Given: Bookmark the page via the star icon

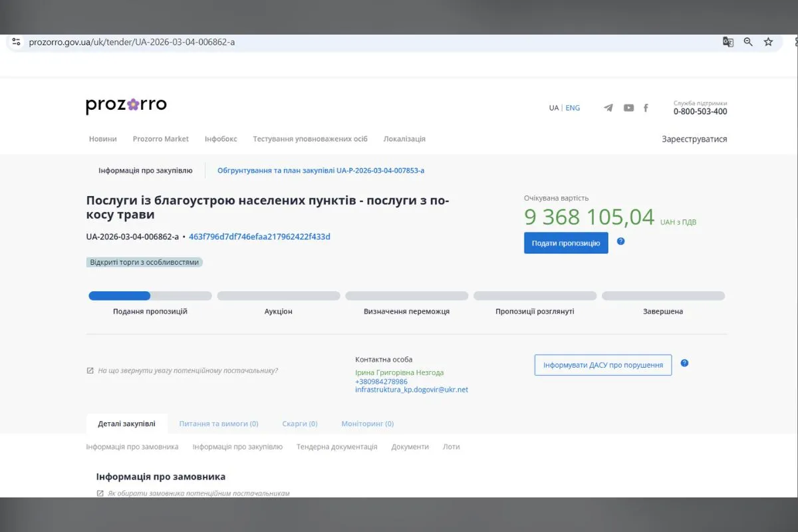Looking at the screenshot, I should coord(769,41).
